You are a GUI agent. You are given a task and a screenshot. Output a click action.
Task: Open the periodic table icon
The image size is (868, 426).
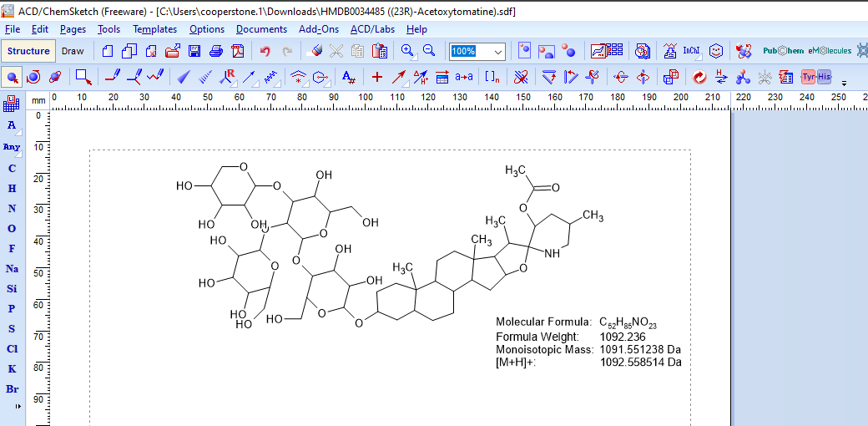coord(12,104)
